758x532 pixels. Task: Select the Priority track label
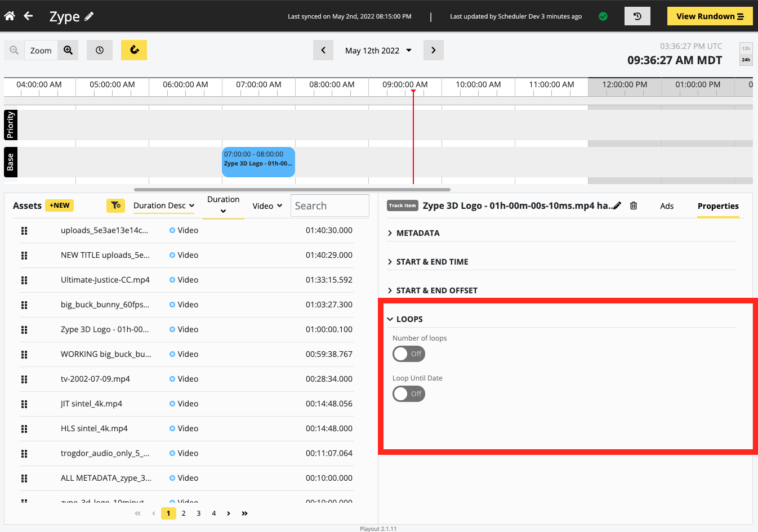[x=11, y=125]
